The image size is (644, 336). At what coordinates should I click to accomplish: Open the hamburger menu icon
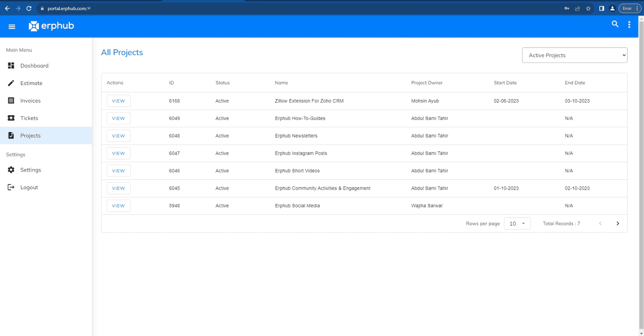(x=12, y=27)
